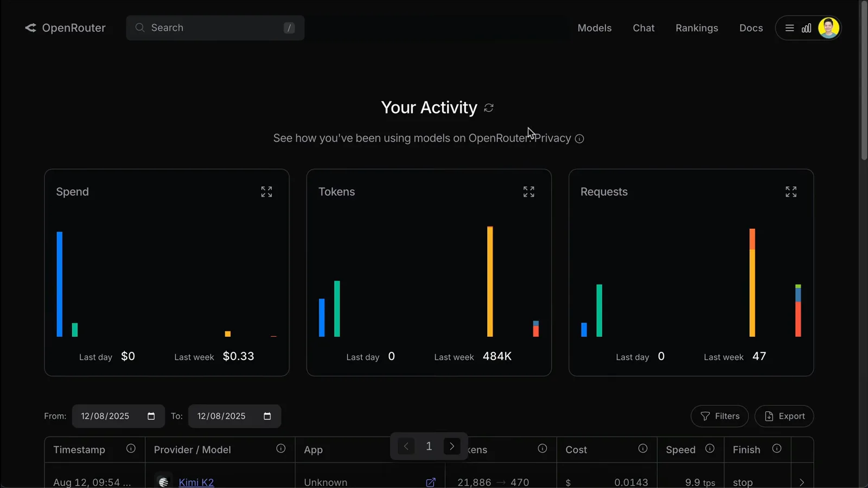The height and width of the screenshot is (488, 868).
Task: Open the Models page
Action: tap(595, 28)
